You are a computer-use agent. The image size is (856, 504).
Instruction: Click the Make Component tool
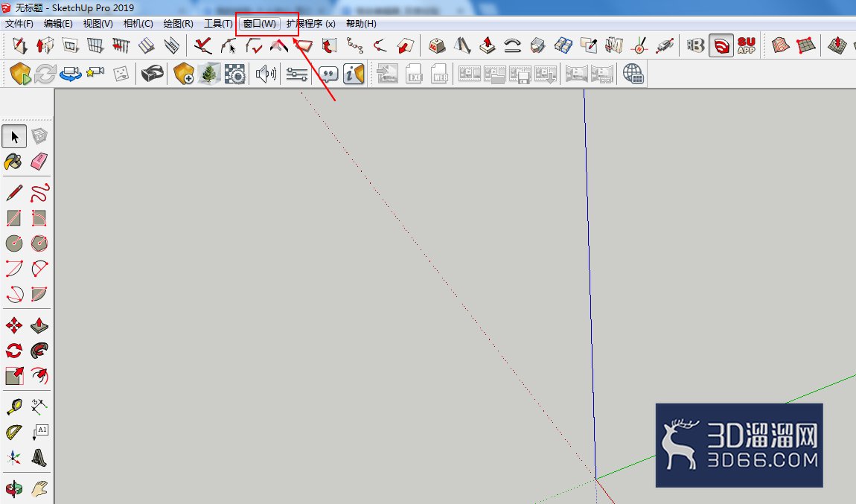(39, 136)
